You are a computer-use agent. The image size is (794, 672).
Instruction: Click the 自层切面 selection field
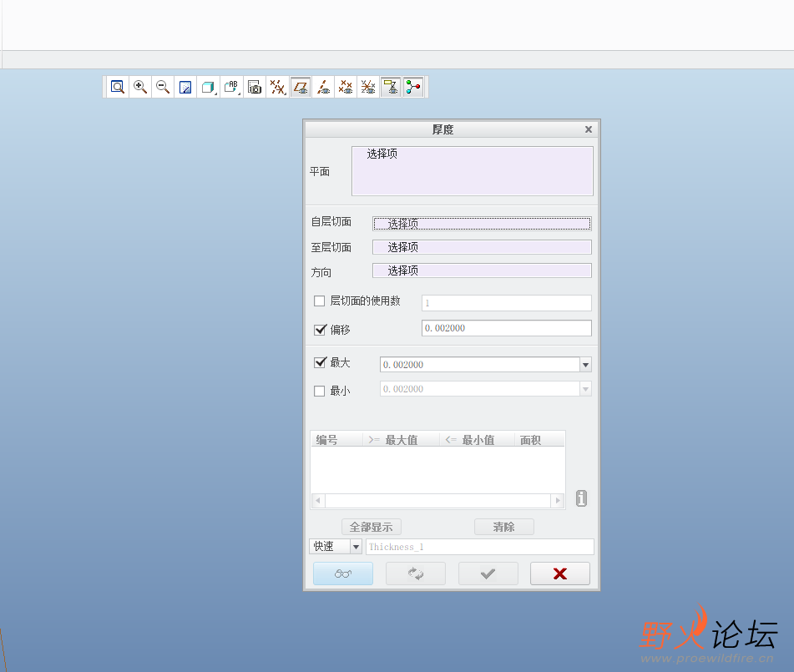point(482,224)
